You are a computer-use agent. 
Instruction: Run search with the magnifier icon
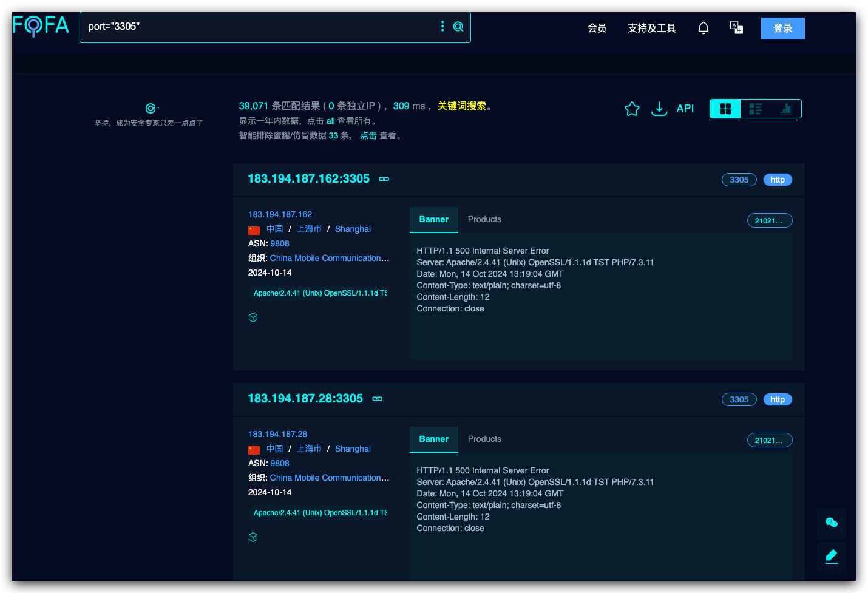click(458, 26)
